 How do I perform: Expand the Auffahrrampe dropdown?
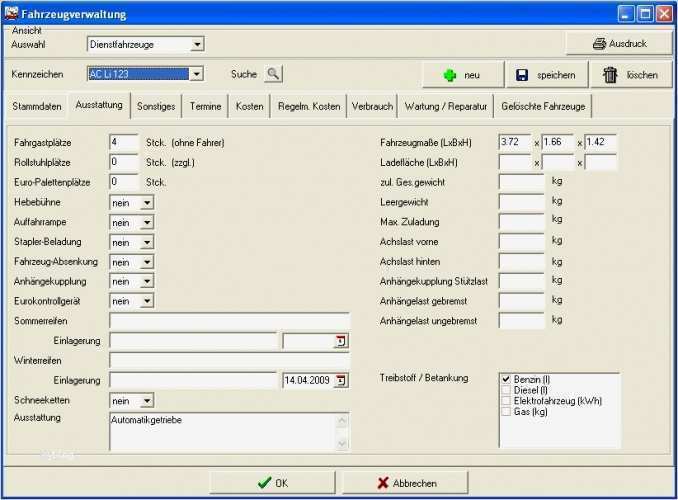click(147, 222)
